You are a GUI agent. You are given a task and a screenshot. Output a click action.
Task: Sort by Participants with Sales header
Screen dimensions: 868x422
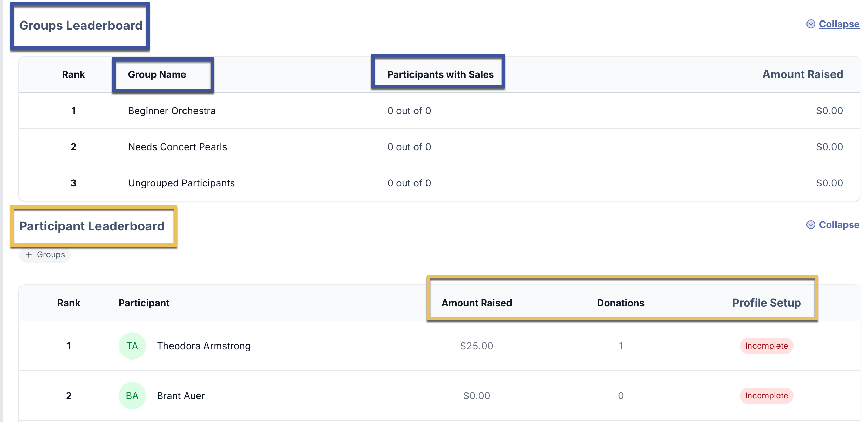pos(440,74)
